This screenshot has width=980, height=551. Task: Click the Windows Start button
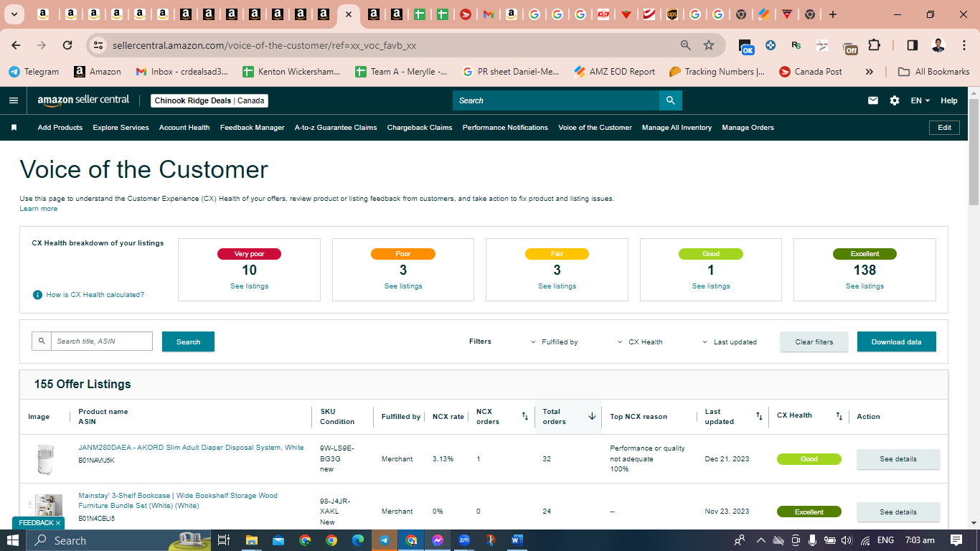pos(14,540)
